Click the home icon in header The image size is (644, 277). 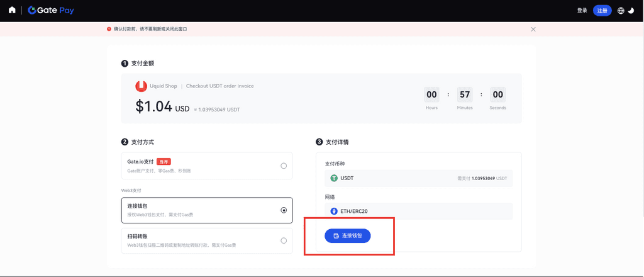tap(12, 10)
